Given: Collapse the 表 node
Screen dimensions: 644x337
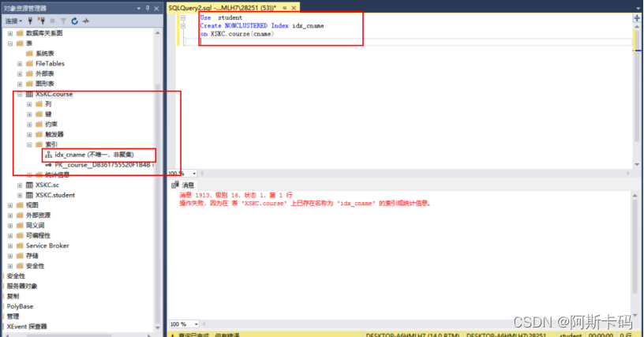Looking at the screenshot, I should point(10,43).
